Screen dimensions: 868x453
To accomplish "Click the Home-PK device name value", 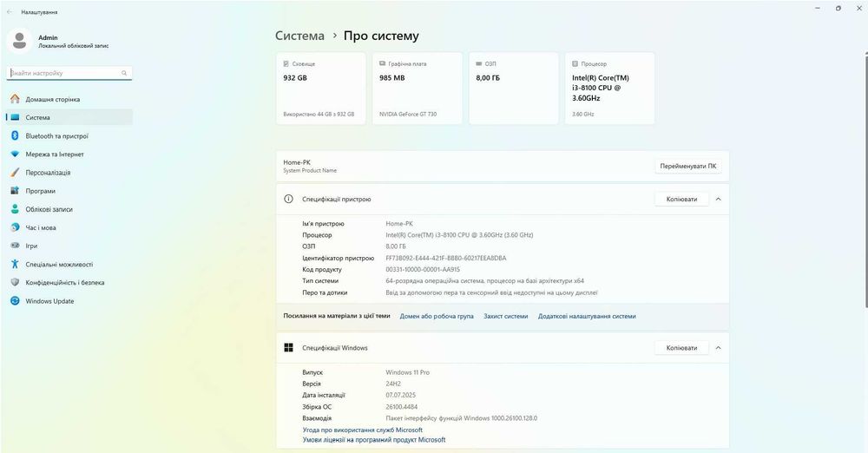I will point(399,224).
